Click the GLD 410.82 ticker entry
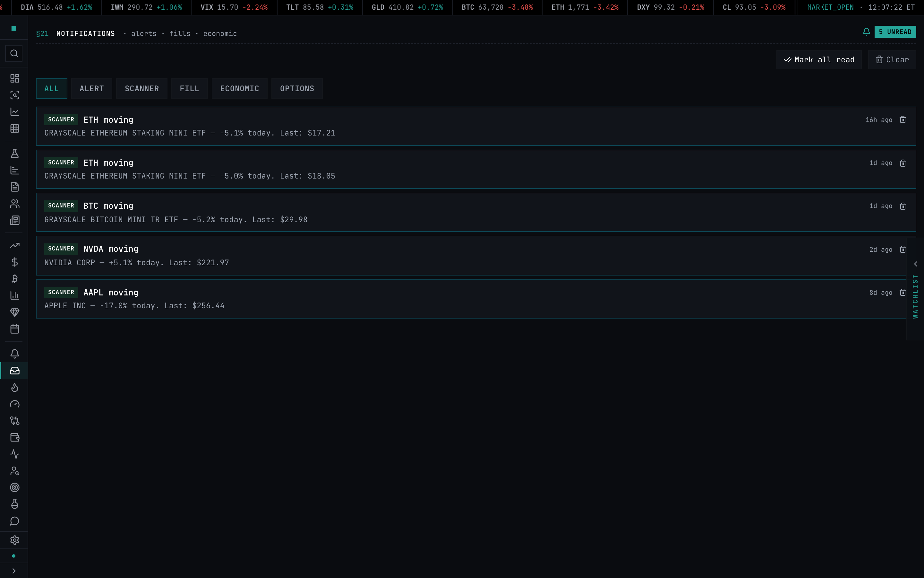The width and height of the screenshot is (924, 578). pos(407,7)
